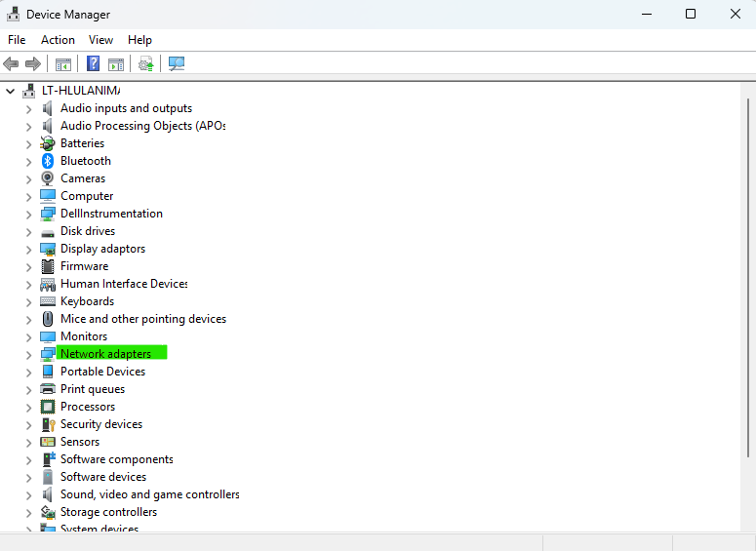The width and height of the screenshot is (756, 551).
Task: Click the Show/Hide console tree toolbar icon
Action: 63,63
